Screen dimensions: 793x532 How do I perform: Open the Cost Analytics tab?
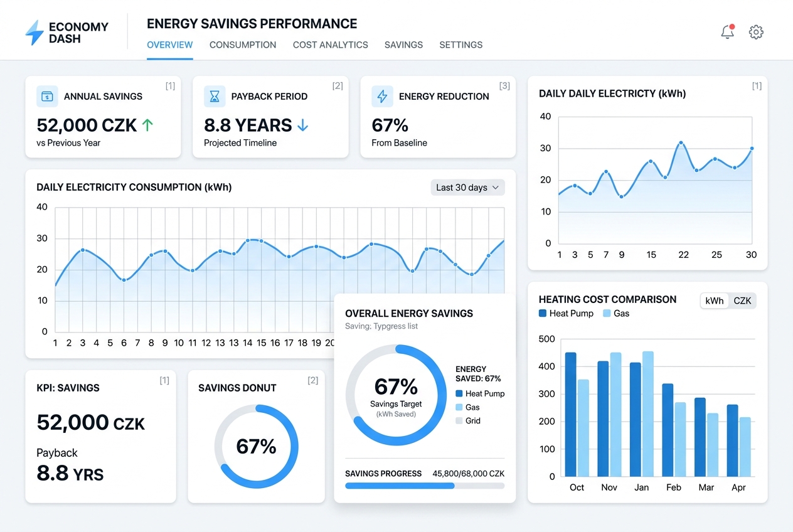pos(330,45)
